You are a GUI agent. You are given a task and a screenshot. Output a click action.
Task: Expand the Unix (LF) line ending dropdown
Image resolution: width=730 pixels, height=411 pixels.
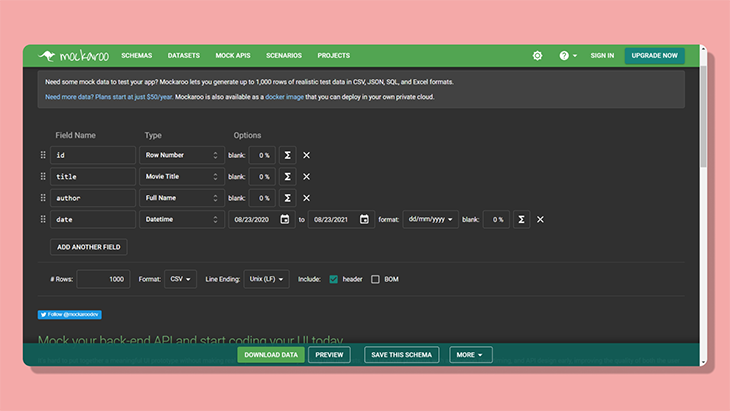(266, 279)
